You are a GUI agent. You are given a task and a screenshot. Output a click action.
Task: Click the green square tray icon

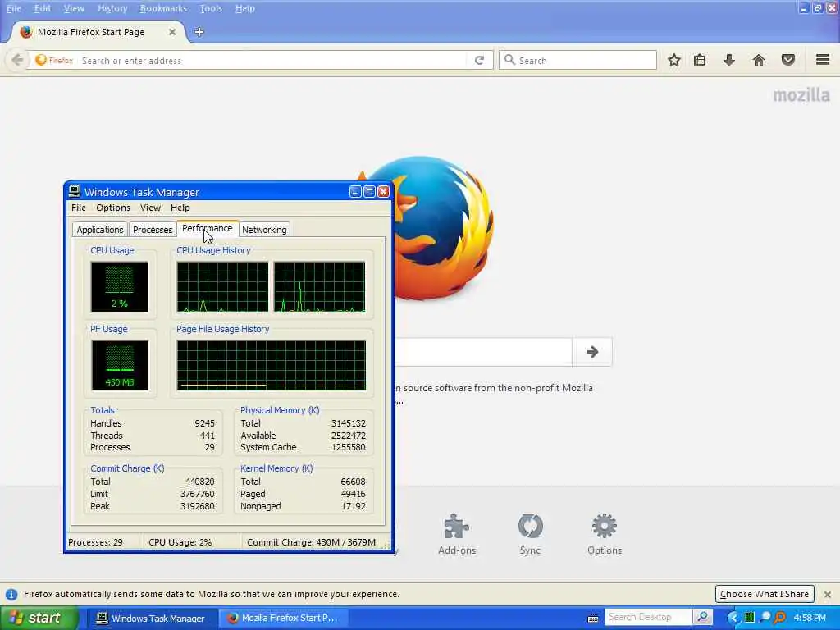pyautogui.click(x=750, y=618)
